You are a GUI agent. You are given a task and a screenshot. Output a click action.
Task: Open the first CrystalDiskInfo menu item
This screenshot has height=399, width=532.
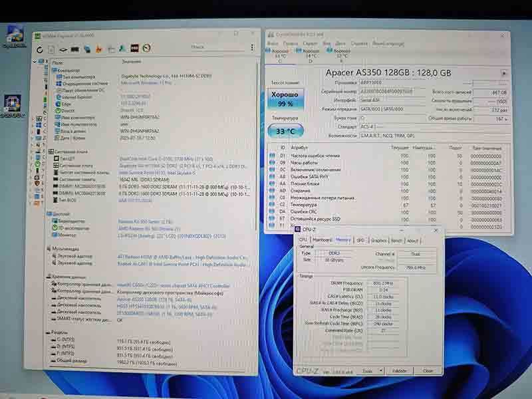273,43
